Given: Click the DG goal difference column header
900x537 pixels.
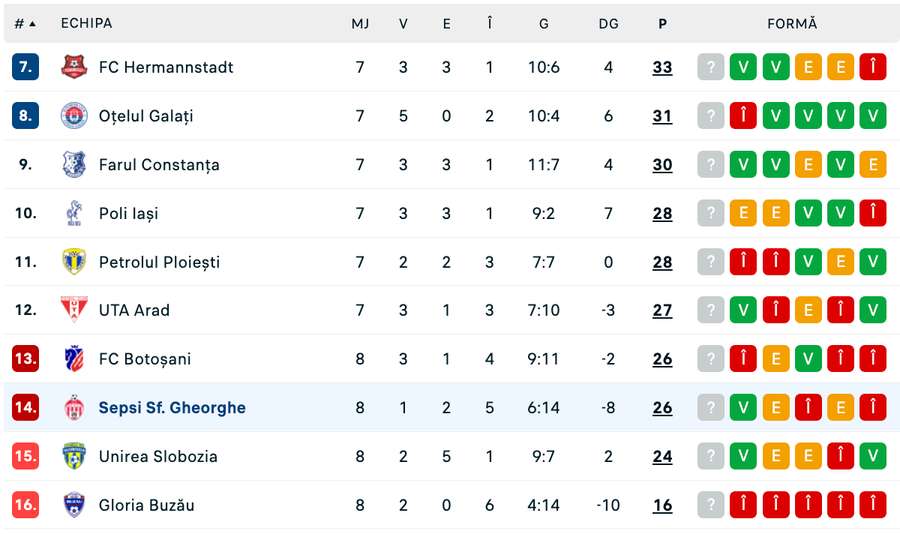Looking at the screenshot, I should pyautogui.click(x=608, y=24).
